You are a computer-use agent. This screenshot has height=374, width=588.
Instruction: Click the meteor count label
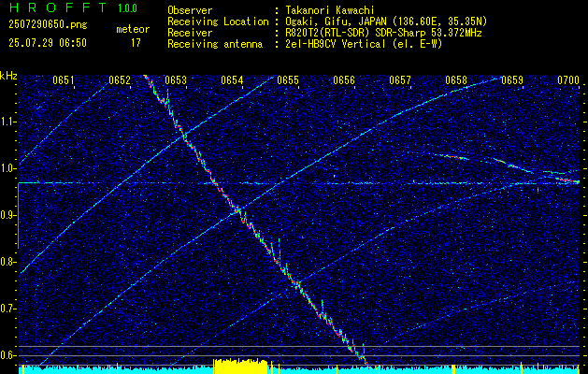tap(133, 29)
